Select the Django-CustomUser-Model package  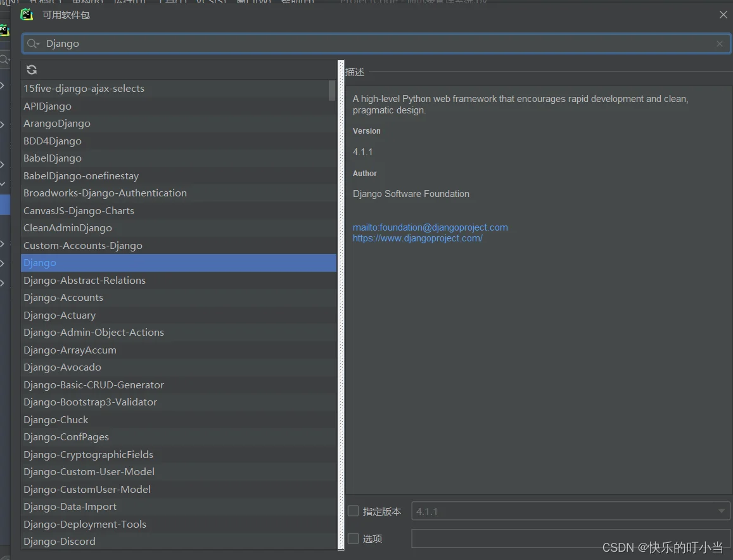179,489
